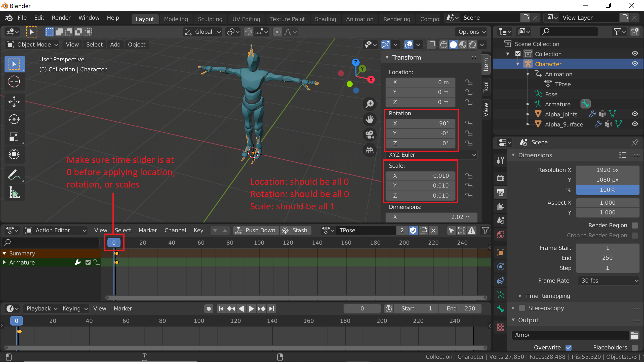Enable the Stereoscopy checkbox
The image size is (644, 362).
point(522,308)
